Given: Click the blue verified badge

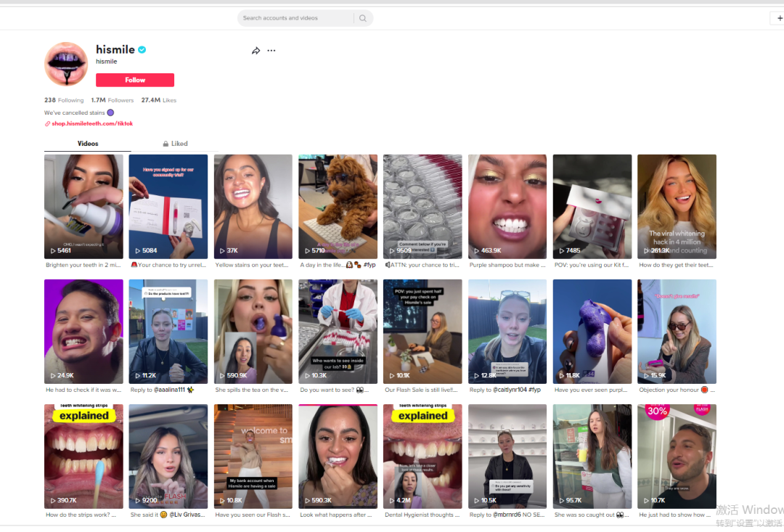Looking at the screenshot, I should (x=142, y=49).
